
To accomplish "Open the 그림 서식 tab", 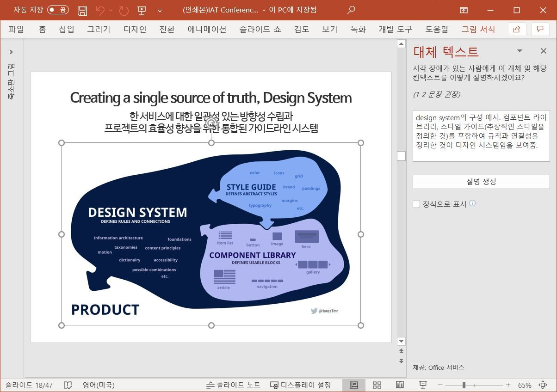I will click(x=478, y=29).
